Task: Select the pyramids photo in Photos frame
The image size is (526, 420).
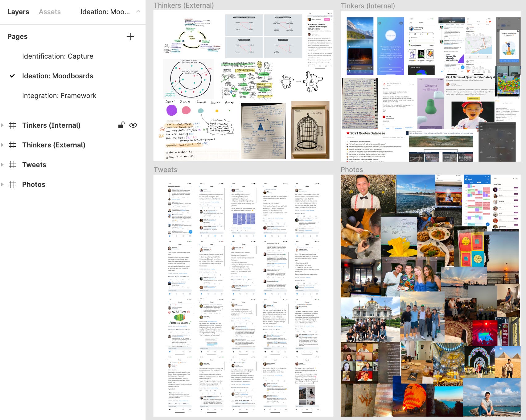Action: click(508, 361)
